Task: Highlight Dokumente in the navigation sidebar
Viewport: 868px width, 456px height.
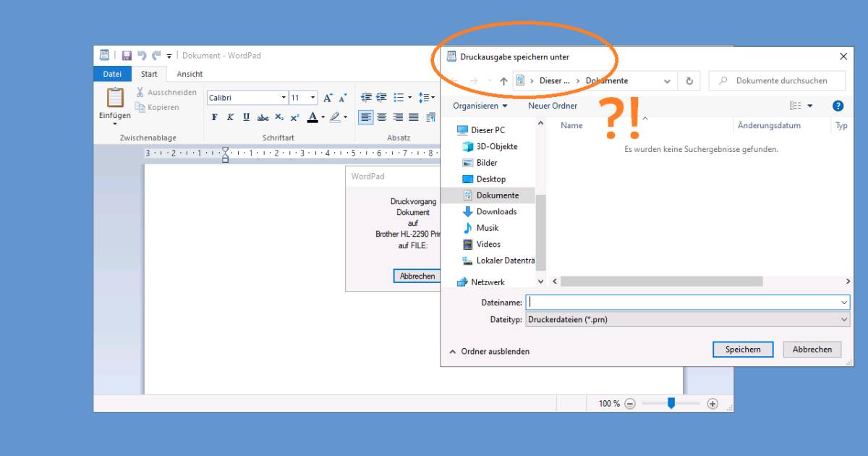Action: [x=499, y=195]
